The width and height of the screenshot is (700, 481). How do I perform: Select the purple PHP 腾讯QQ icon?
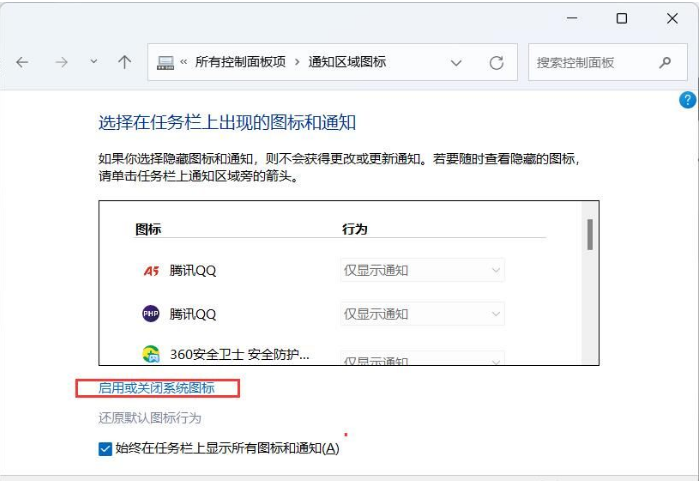click(x=151, y=314)
